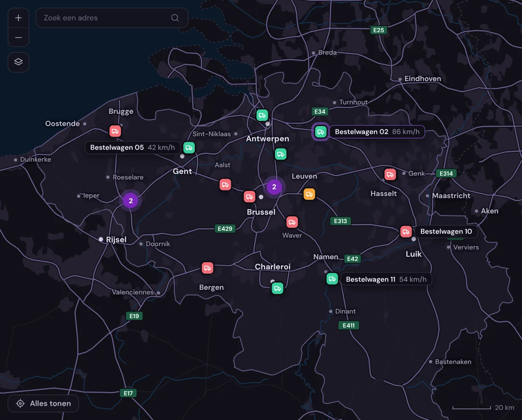This screenshot has height=420, width=522.
Task: Select the green van marker below Charleroi
Action: [x=278, y=288]
